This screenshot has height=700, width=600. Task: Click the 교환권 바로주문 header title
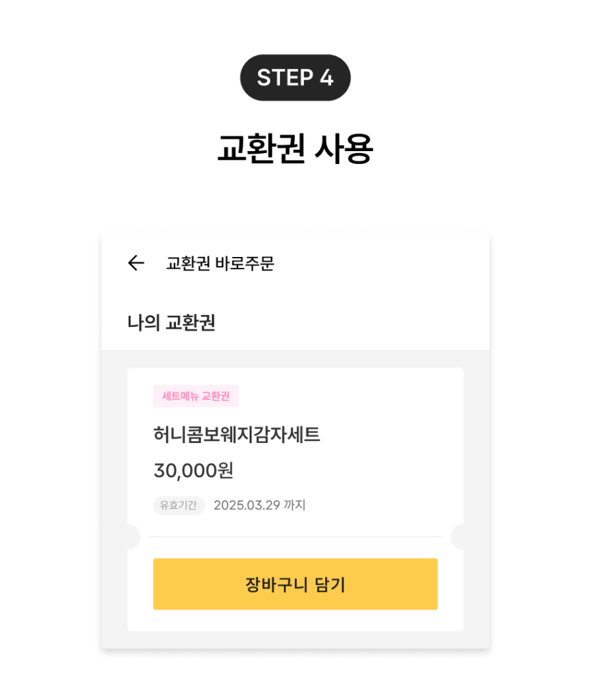tap(220, 263)
